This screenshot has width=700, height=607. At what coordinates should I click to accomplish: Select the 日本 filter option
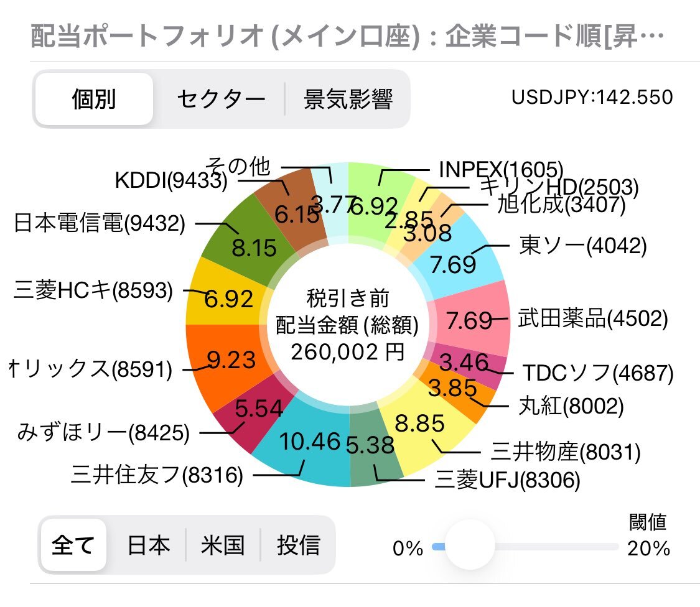pos(148,545)
